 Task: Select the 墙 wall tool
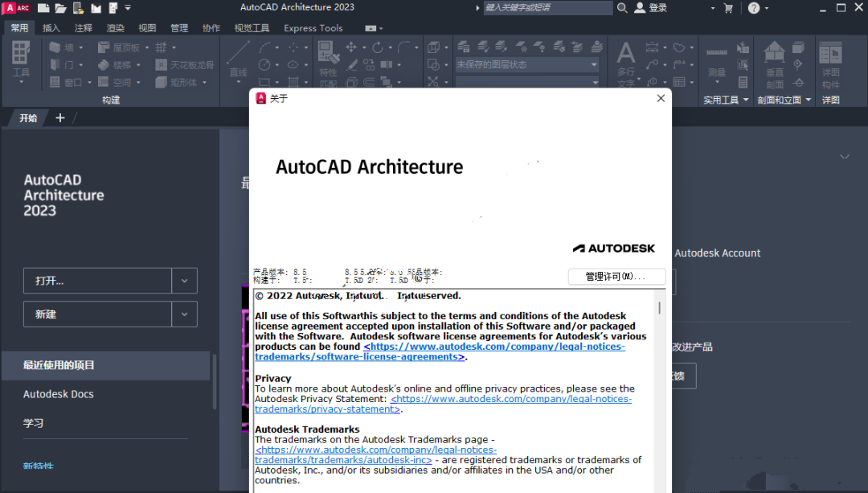coord(61,47)
